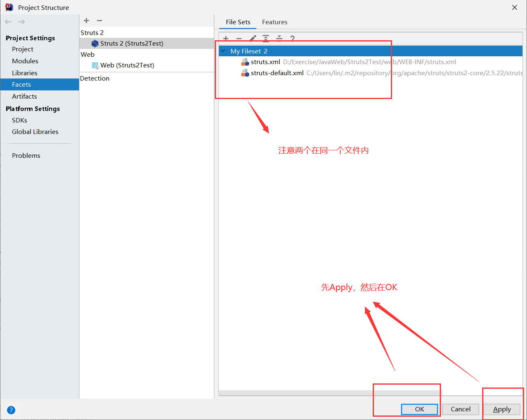527x420 pixels.
Task: Remove the selected file set
Action: click(239, 39)
